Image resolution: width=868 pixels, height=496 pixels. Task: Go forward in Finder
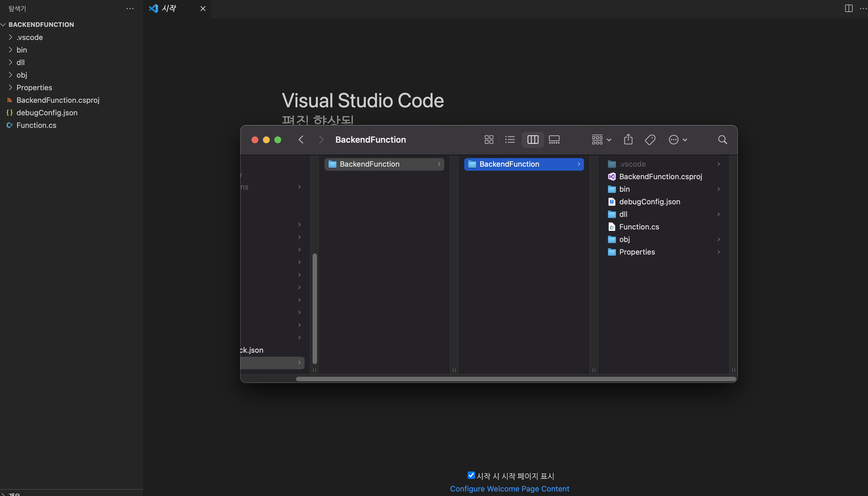click(321, 140)
